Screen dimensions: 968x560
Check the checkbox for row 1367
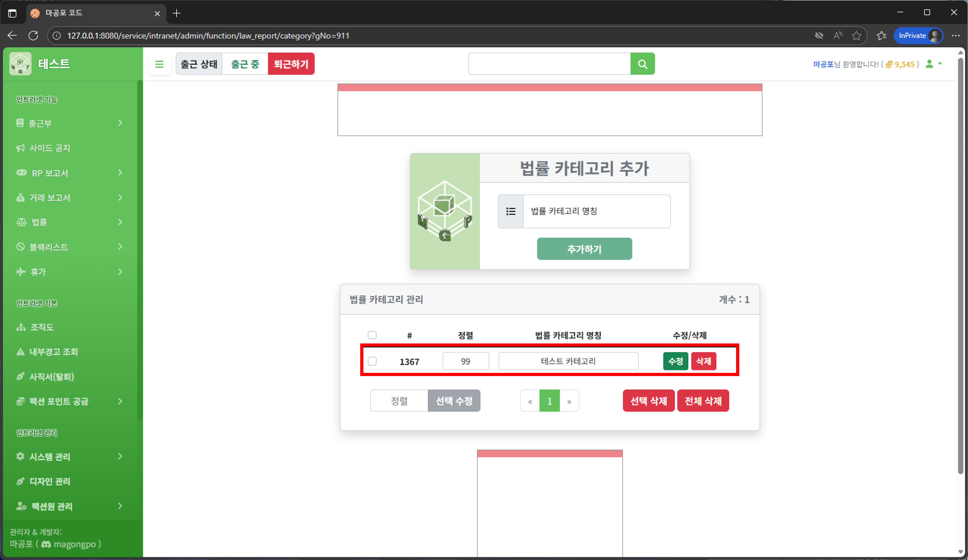(x=372, y=361)
